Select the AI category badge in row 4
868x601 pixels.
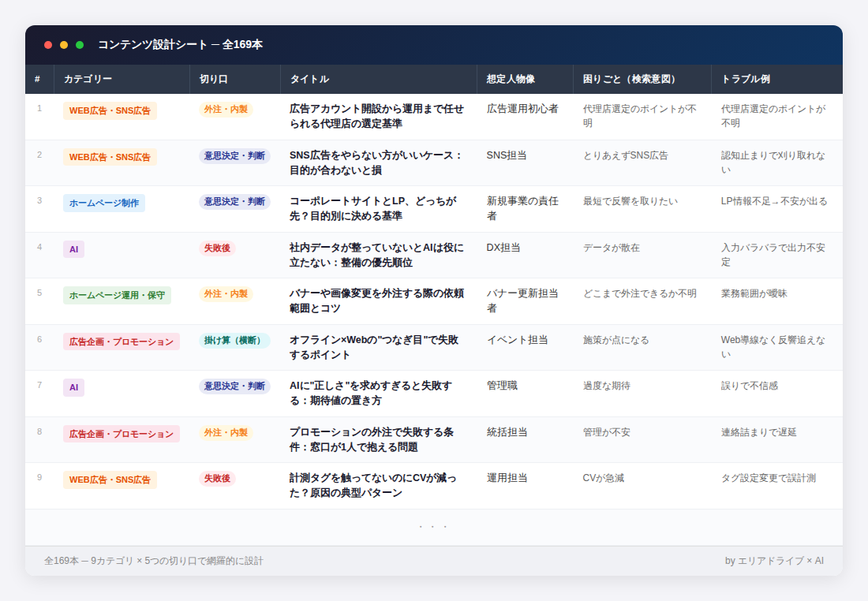point(73,248)
